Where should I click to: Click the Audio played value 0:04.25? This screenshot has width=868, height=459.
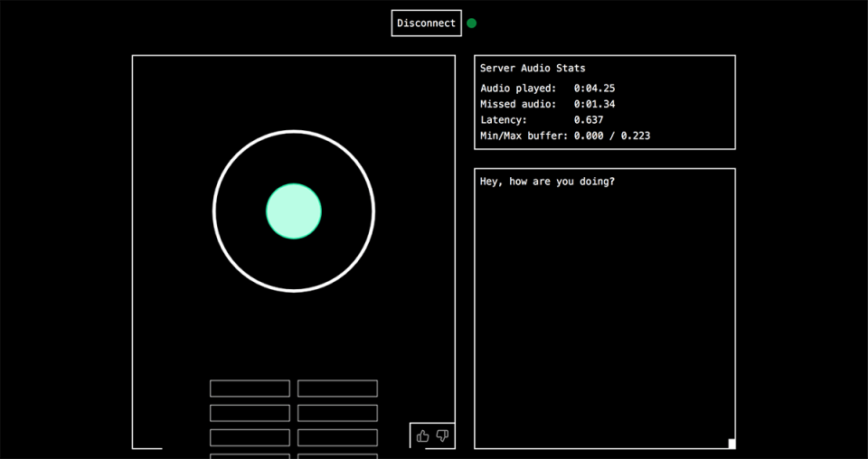[x=594, y=89]
